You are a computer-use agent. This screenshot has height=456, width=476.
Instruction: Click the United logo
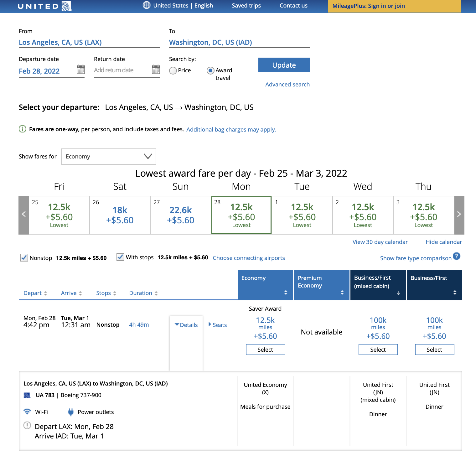[x=45, y=6]
